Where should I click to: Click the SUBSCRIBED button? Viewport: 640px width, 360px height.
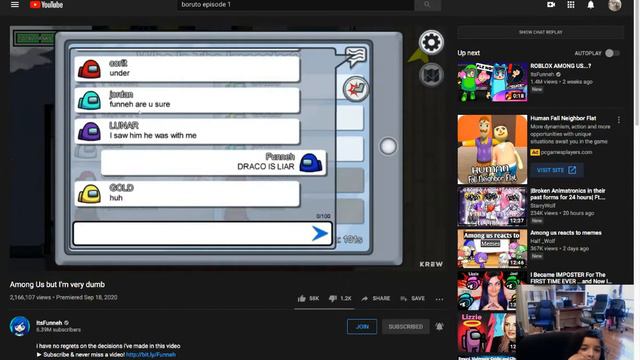pos(406,327)
